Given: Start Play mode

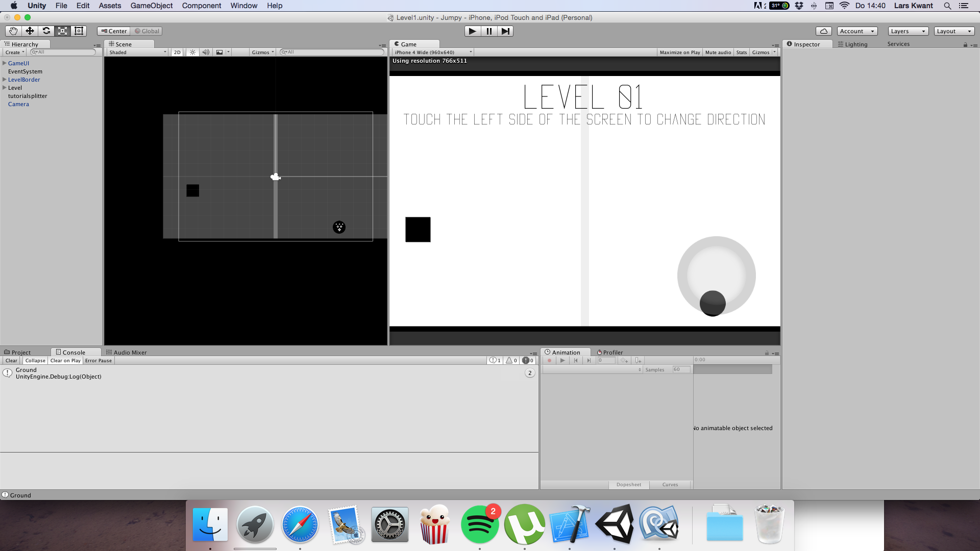Looking at the screenshot, I should 473,31.
